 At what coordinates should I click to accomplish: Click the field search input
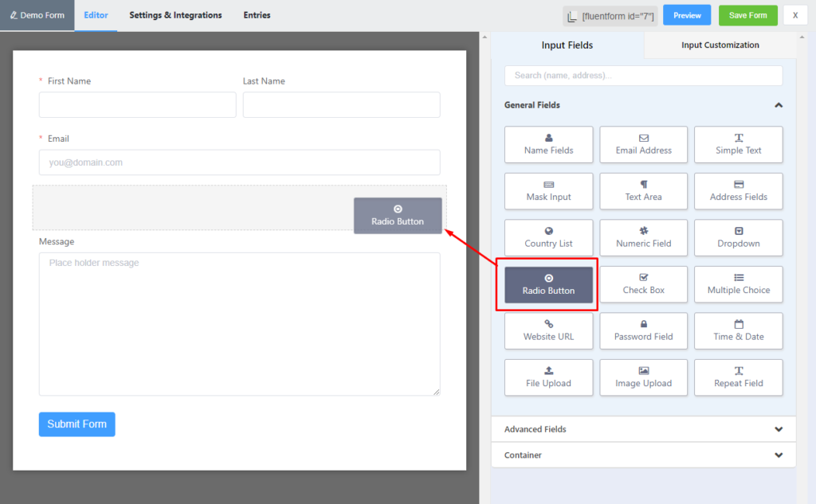643,75
